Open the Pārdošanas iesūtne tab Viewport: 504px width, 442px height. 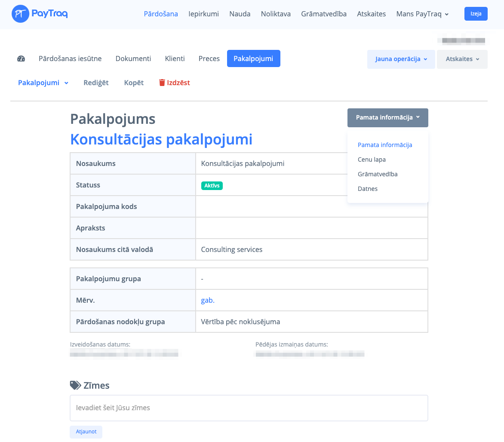pyautogui.click(x=70, y=58)
